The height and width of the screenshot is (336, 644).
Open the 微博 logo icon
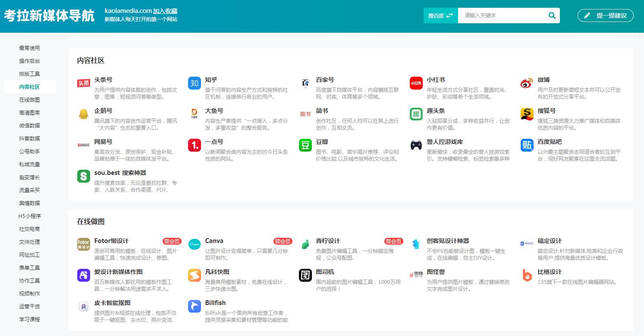pyautogui.click(x=527, y=83)
